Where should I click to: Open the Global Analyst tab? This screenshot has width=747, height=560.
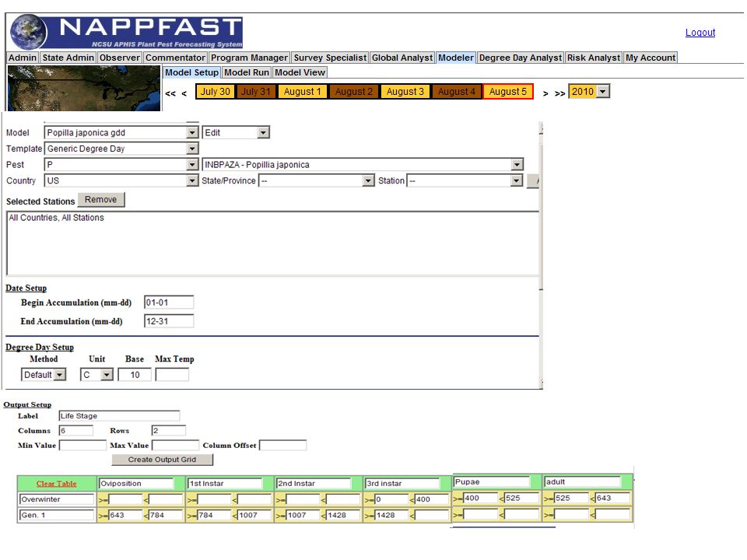point(402,58)
